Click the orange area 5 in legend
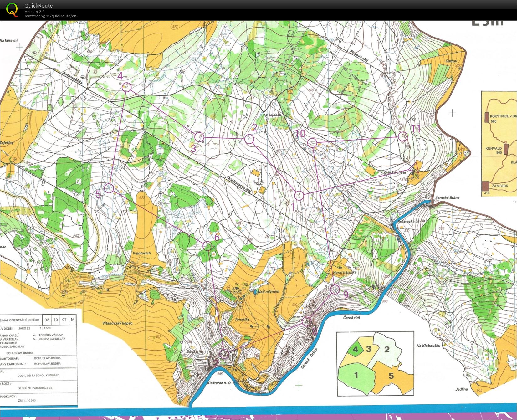 [391, 376]
